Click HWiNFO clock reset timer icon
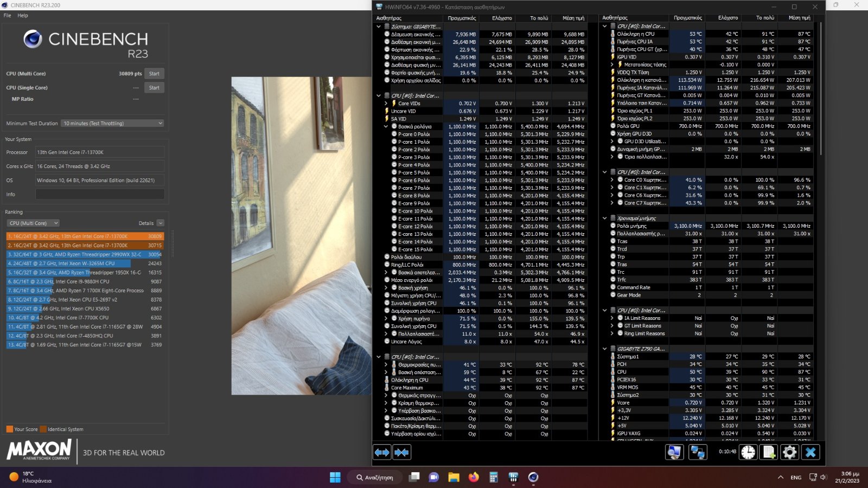Viewport: 868px width, 488px height. click(x=748, y=452)
